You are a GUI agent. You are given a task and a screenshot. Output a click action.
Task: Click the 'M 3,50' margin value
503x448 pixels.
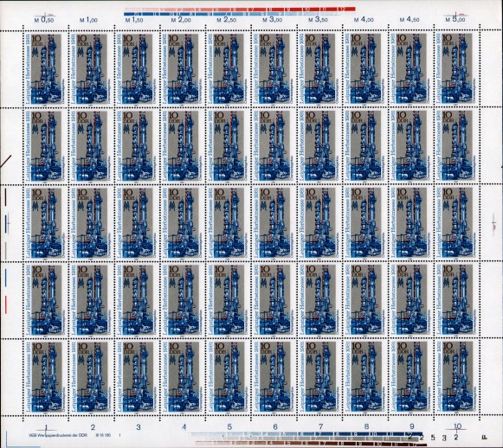pos(318,20)
